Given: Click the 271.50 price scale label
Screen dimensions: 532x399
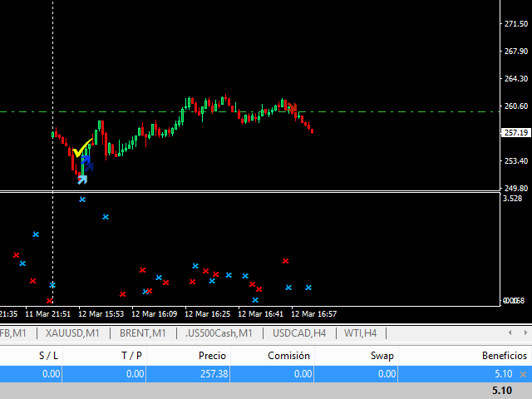Looking at the screenshot, I should [x=516, y=24].
